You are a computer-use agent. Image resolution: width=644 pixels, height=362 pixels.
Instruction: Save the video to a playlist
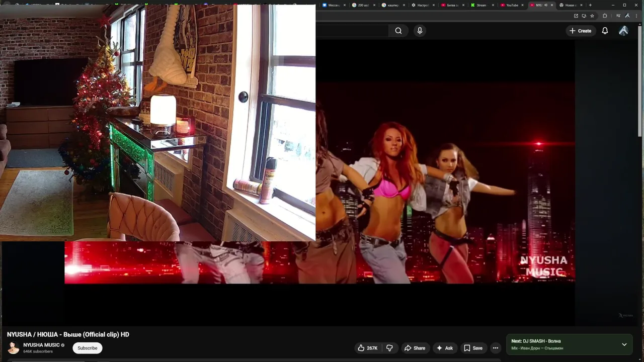[x=473, y=348]
